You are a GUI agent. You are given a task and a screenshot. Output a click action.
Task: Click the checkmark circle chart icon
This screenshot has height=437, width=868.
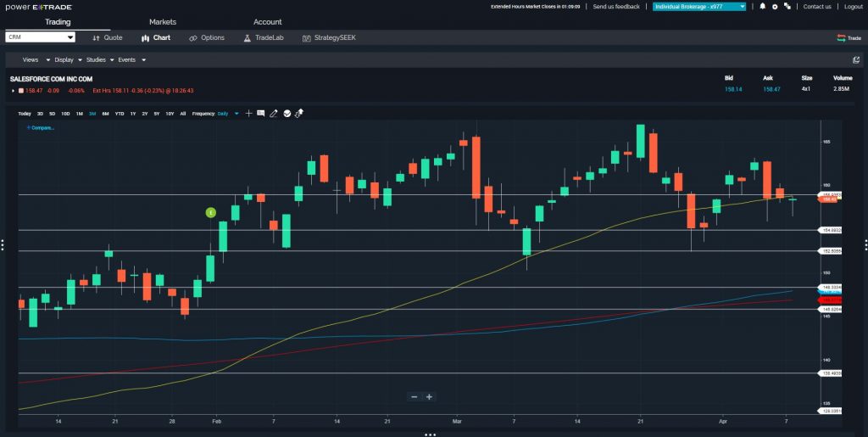pos(287,114)
